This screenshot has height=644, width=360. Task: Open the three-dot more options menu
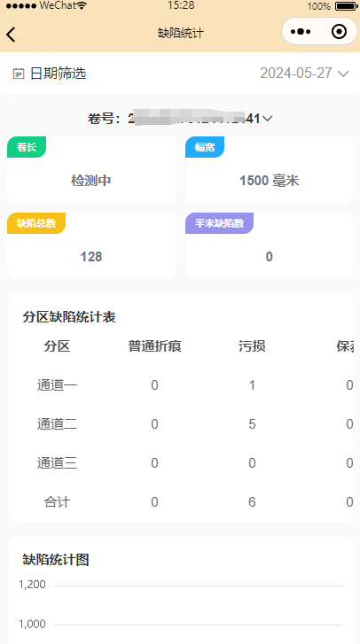[301, 32]
